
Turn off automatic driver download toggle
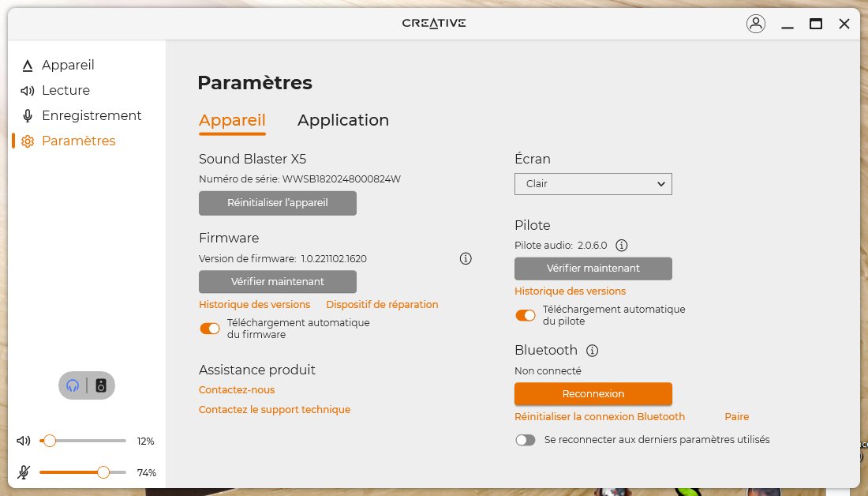pyautogui.click(x=526, y=315)
